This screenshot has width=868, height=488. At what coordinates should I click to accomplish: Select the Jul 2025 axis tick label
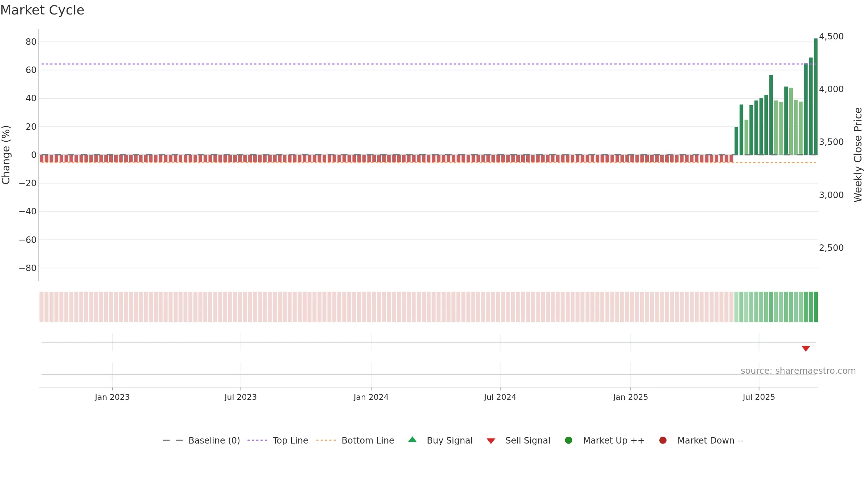point(759,397)
